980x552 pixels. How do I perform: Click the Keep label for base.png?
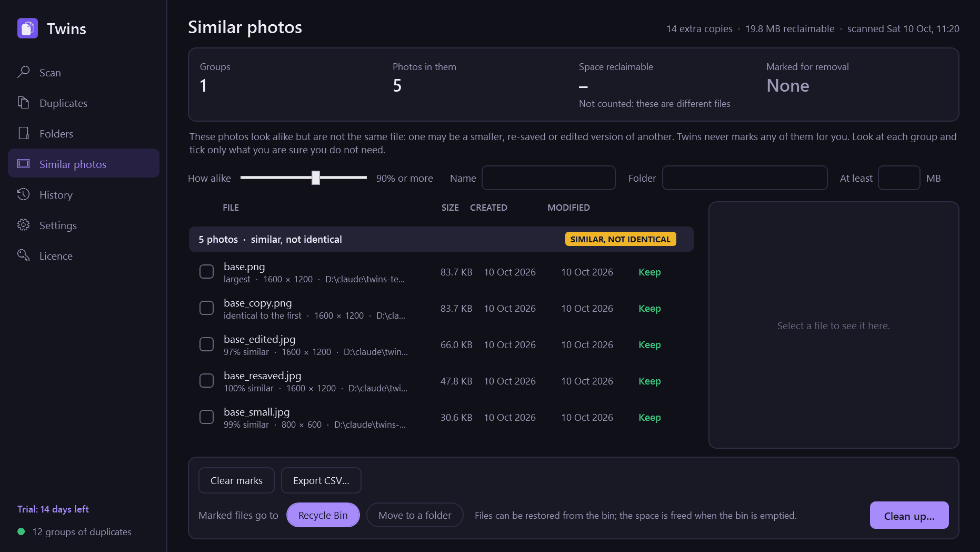pyautogui.click(x=649, y=272)
